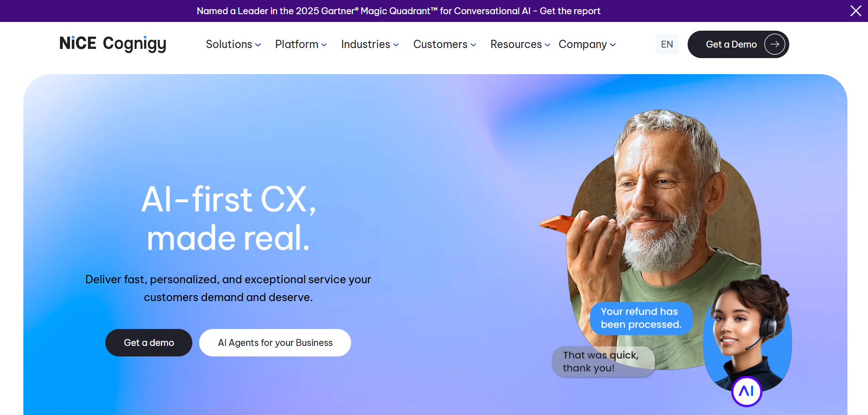868x415 pixels.
Task: Click the hero Get a demo button
Action: (149, 343)
